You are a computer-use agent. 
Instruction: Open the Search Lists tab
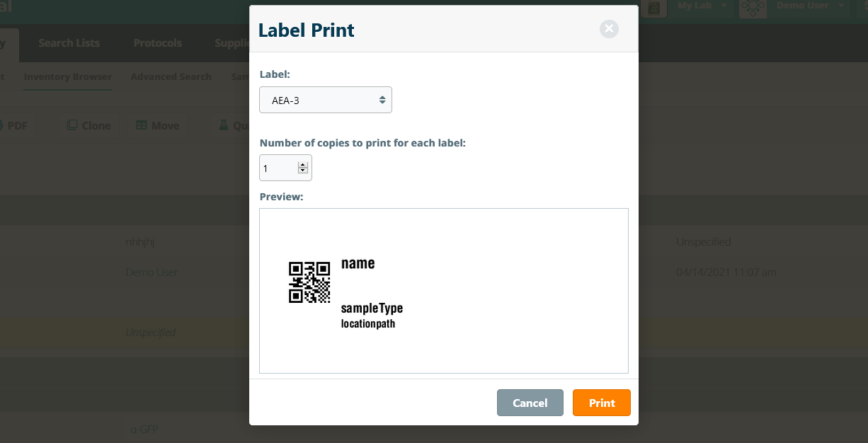coord(69,43)
